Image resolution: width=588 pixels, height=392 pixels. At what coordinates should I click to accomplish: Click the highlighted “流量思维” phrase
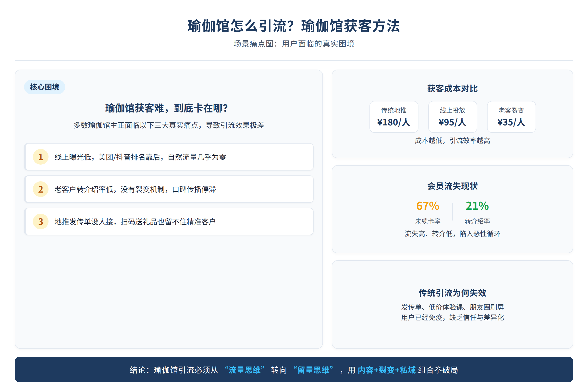coord(245,370)
